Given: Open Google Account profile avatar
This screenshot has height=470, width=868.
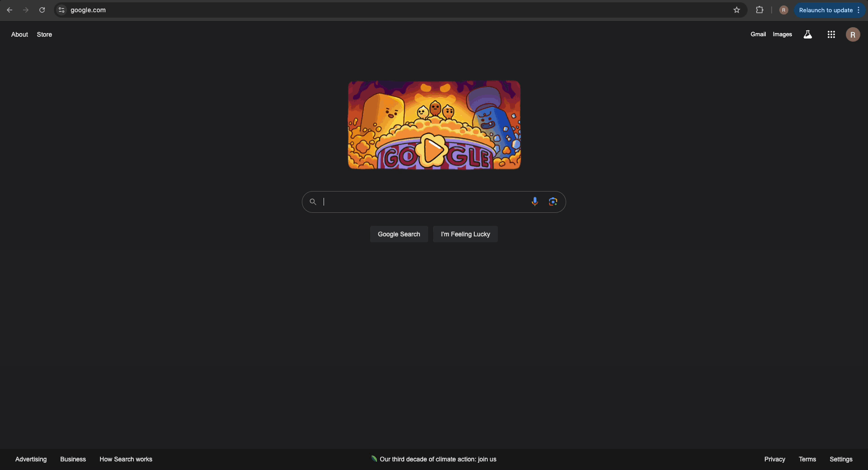Looking at the screenshot, I should pyautogui.click(x=853, y=34).
